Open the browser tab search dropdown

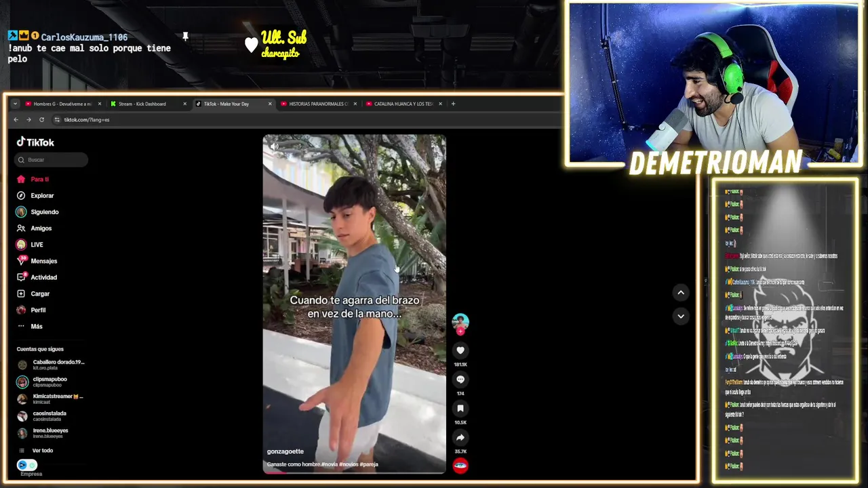click(x=15, y=104)
